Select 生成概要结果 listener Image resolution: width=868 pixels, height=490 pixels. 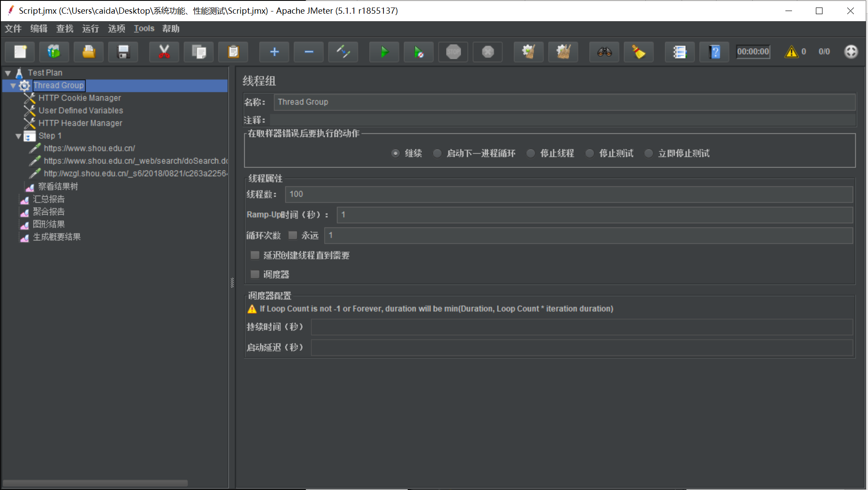tap(57, 237)
